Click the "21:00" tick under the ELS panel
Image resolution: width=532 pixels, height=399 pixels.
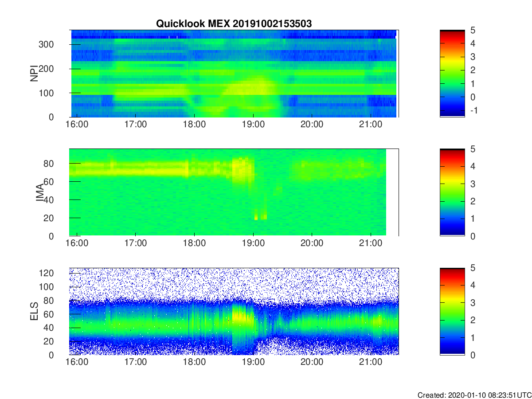pos(371,362)
